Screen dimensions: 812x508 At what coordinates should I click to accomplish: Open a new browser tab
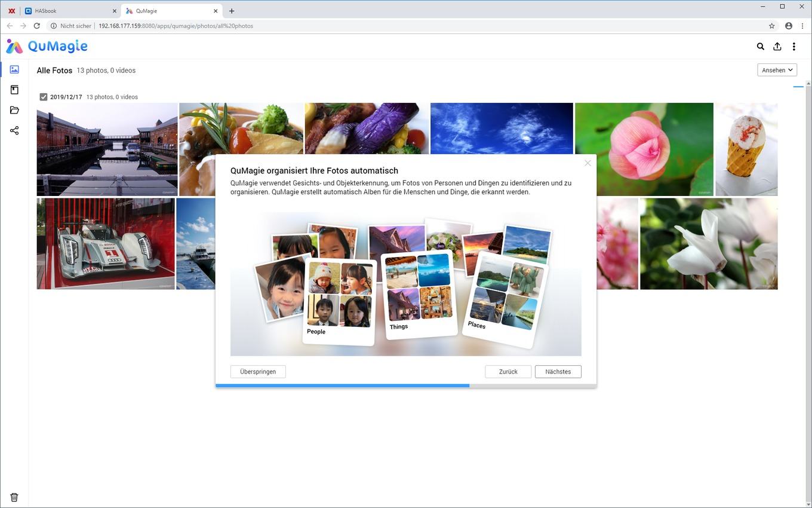pos(232,11)
